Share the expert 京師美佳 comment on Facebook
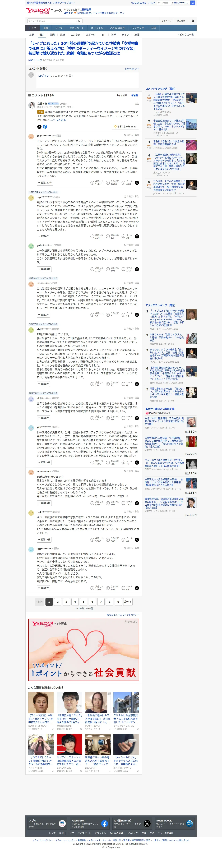Viewport: 222px width, 868px height. click(x=45, y=127)
